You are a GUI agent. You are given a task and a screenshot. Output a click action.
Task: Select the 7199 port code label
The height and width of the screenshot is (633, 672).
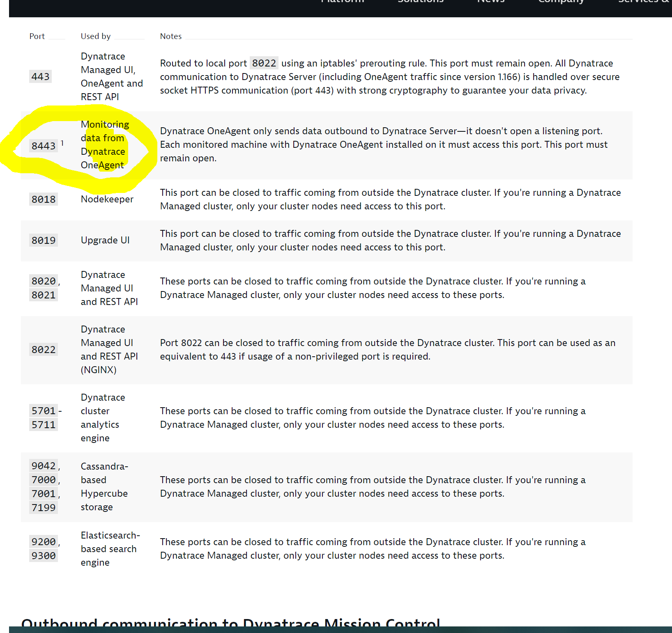coord(44,508)
